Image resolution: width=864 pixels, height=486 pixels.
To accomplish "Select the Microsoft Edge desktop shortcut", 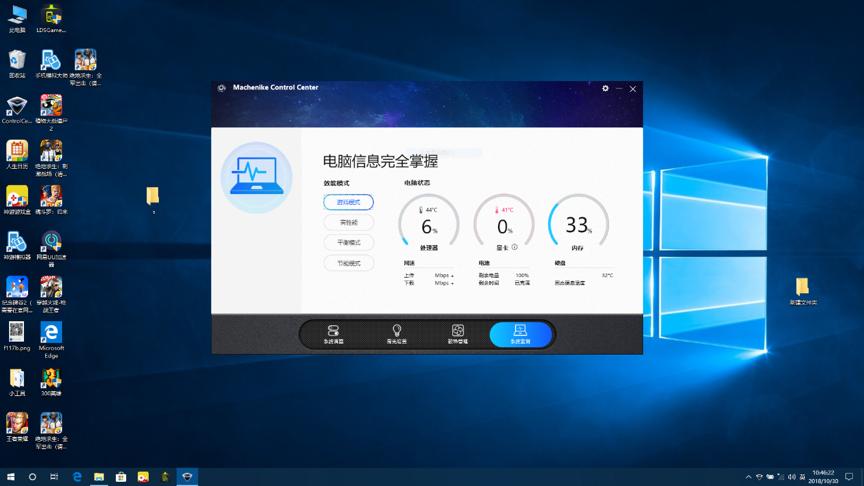I will [x=51, y=340].
